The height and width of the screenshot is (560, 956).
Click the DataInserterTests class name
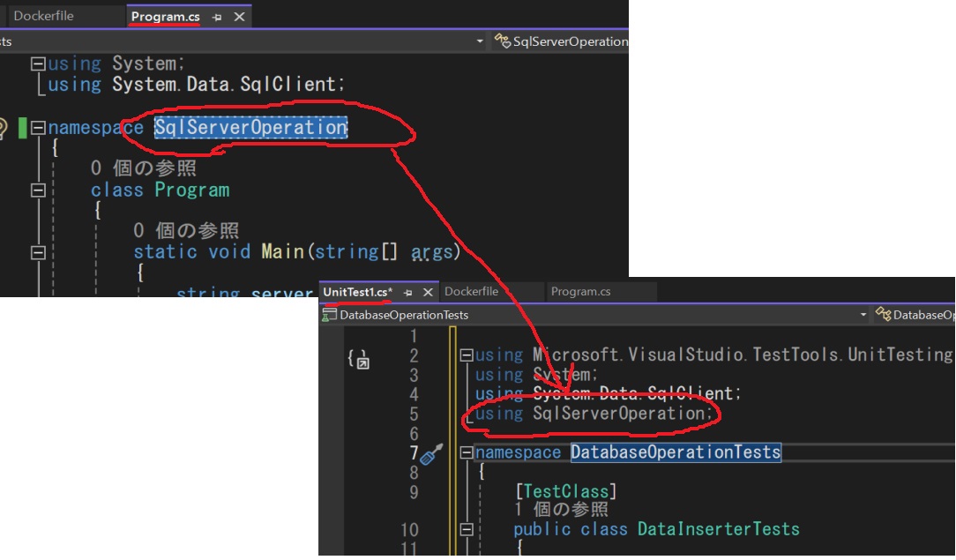click(x=718, y=529)
